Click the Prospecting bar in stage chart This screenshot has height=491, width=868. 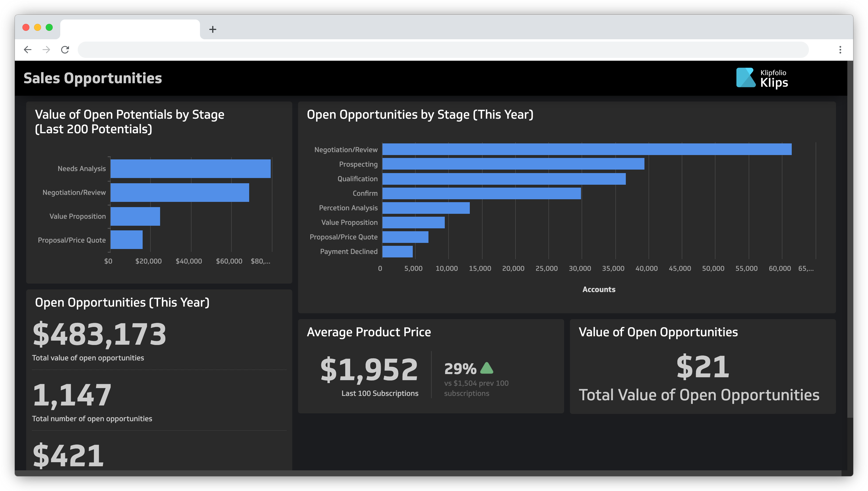pyautogui.click(x=513, y=164)
